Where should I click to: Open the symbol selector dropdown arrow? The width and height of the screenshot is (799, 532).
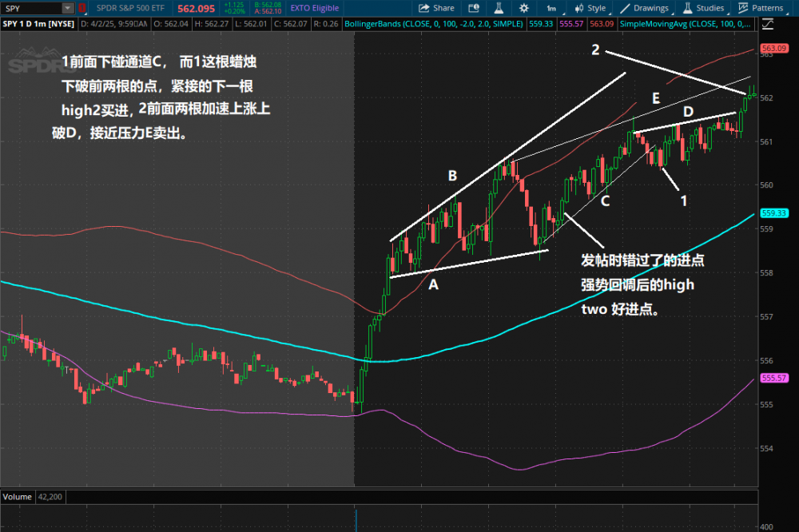pyautogui.click(x=68, y=8)
